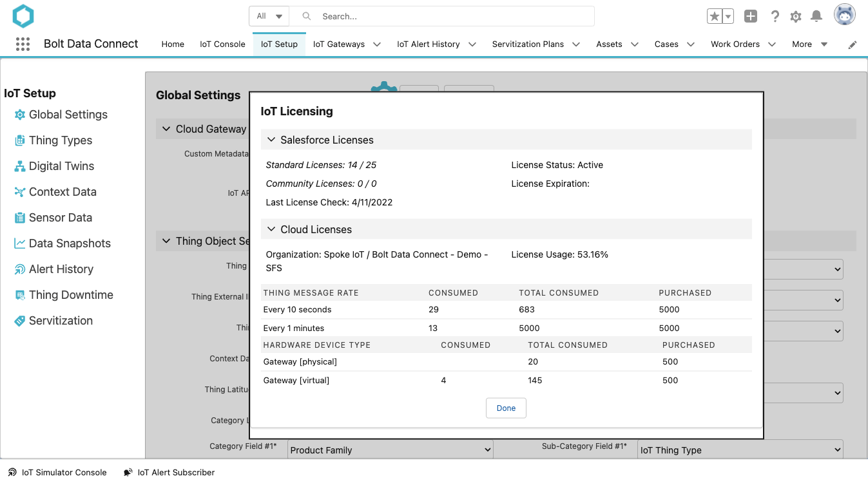Open the Assets tab chevron menu
This screenshot has height=485, width=868.
point(635,44)
